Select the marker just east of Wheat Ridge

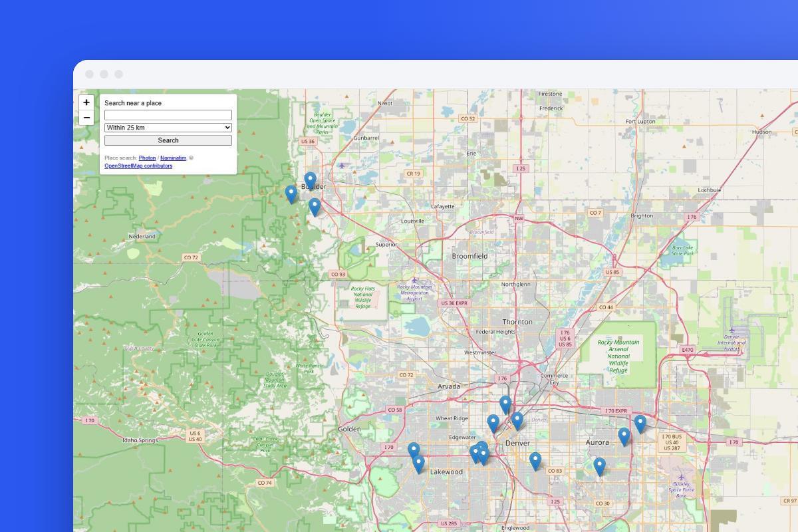pos(493,424)
